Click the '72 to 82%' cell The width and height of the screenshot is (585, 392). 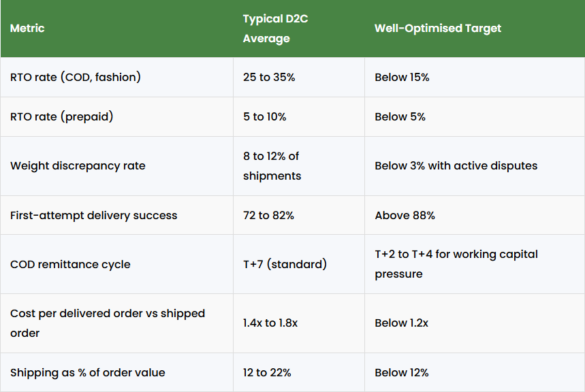(x=299, y=215)
